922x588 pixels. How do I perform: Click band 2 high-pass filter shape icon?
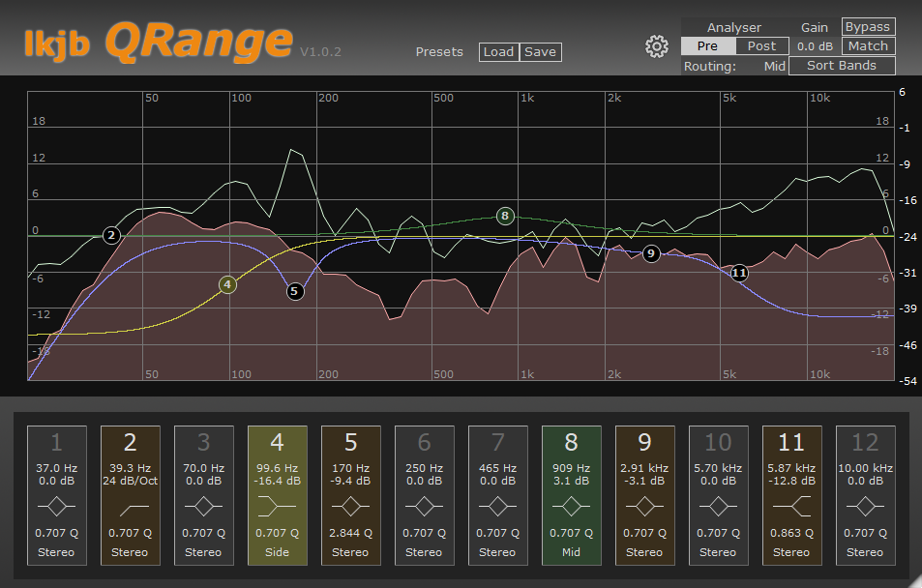(130, 506)
